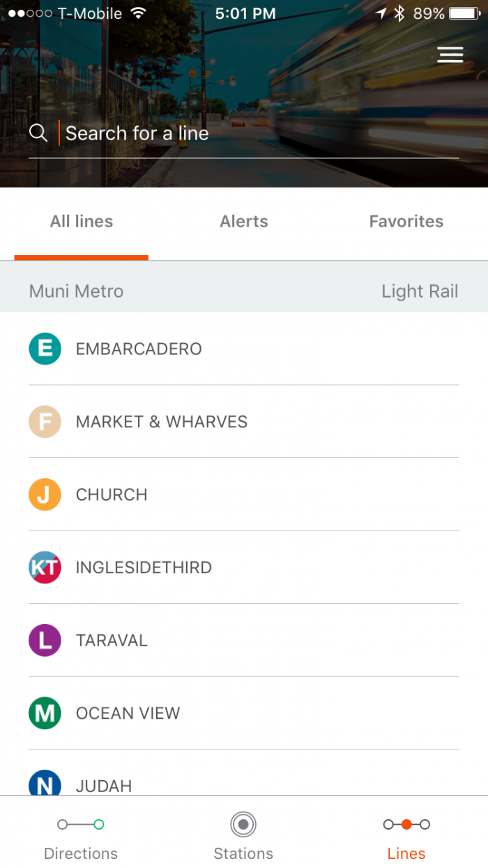Viewport: 488px width, 868px height.
Task: Open the Favorites tab
Action: [x=406, y=221]
